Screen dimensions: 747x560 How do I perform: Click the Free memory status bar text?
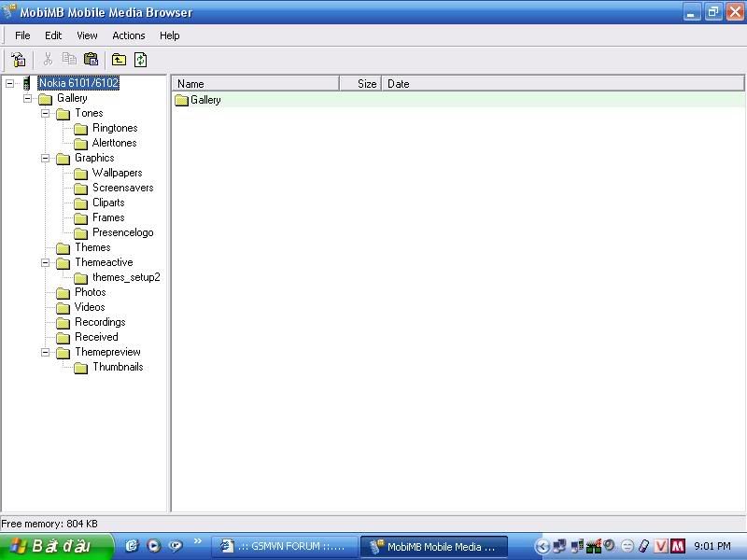coord(49,524)
